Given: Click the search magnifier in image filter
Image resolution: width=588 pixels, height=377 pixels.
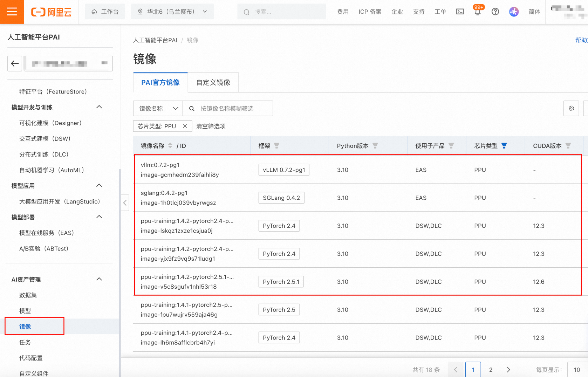Looking at the screenshot, I should 192,109.
